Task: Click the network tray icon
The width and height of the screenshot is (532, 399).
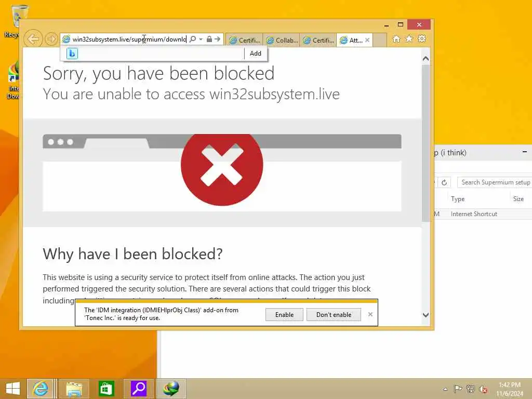Action: click(470, 389)
